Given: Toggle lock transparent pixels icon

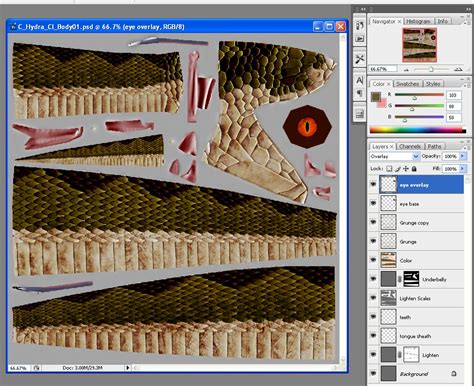Looking at the screenshot, I should [389, 169].
